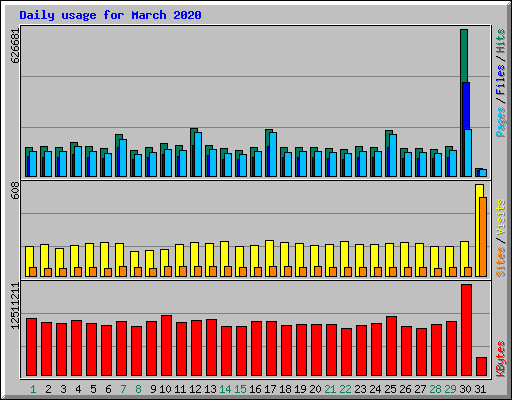Click day 29 on the date axis
Viewport: 512px width, 400px height.
pos(450,389)
